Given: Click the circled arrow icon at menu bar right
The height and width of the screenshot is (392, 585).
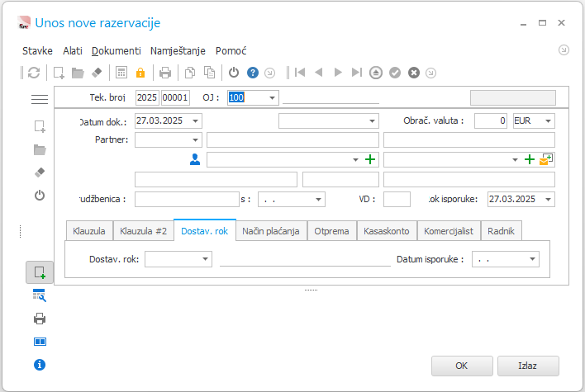Looking at the screenshot, I should pyautogui.click(x=564, y=50).
